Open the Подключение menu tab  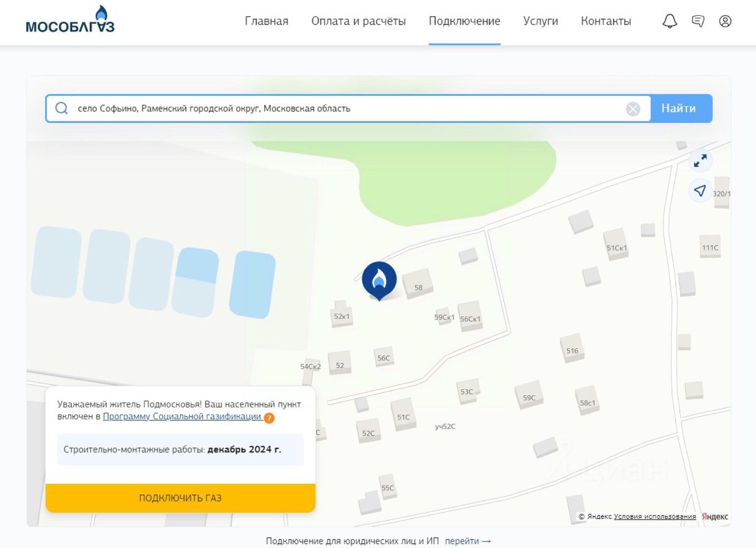(464, 21)
